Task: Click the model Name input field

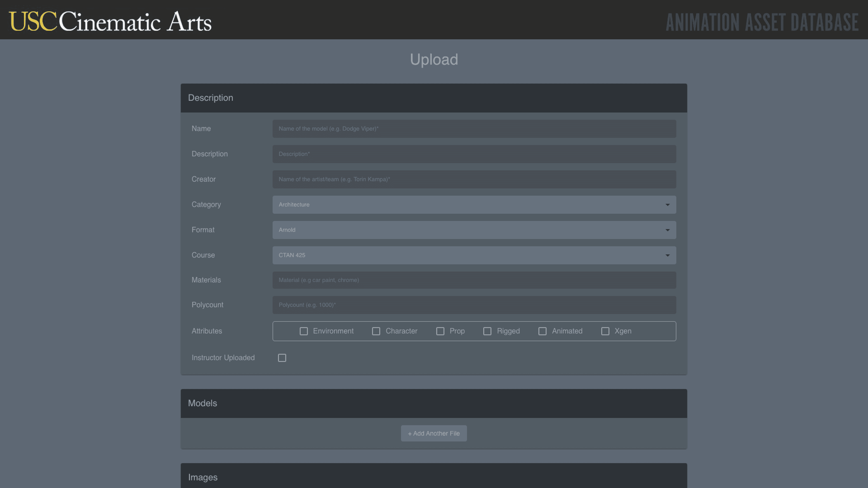Action: 474,129
